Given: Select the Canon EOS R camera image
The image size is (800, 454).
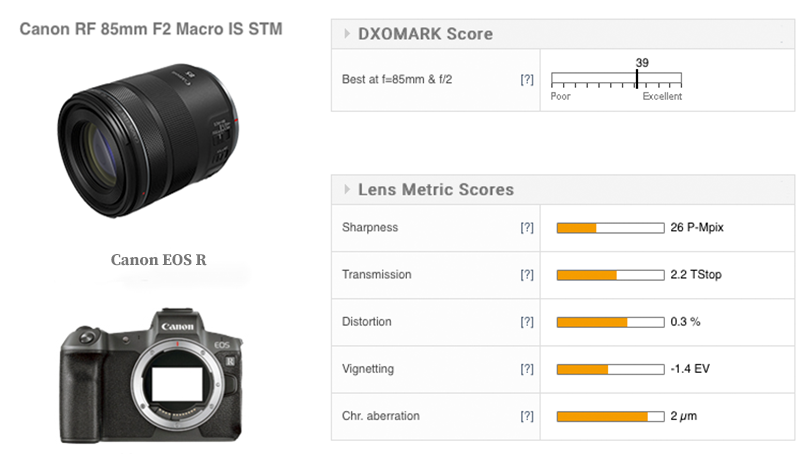Looking at the screenshot, I should coord(151,376).
